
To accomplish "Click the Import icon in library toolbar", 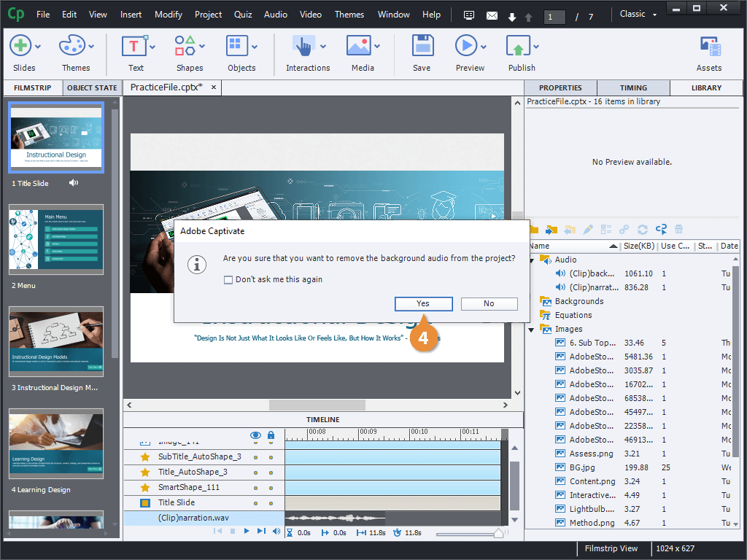I will (551, 230).
